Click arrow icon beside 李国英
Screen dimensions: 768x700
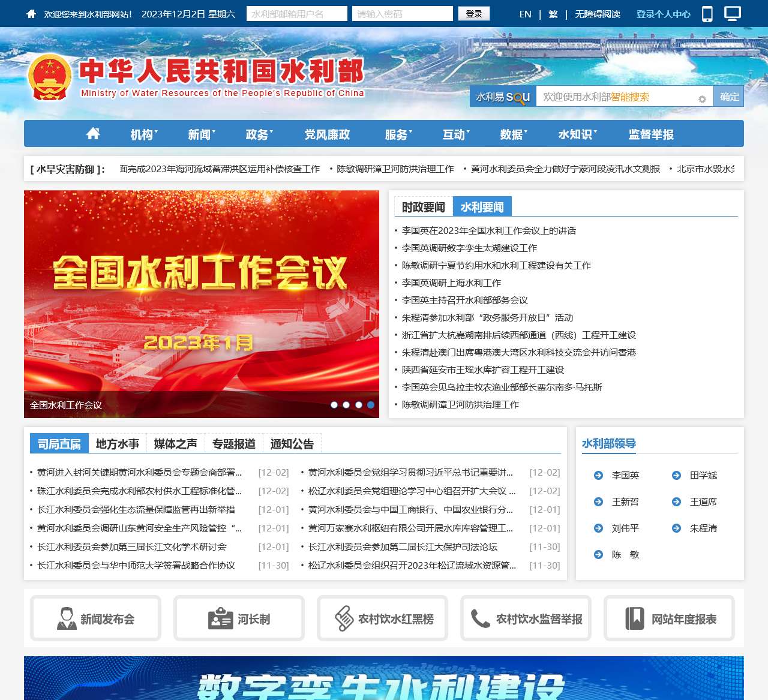pyautogui.click(x=598, y=475)
